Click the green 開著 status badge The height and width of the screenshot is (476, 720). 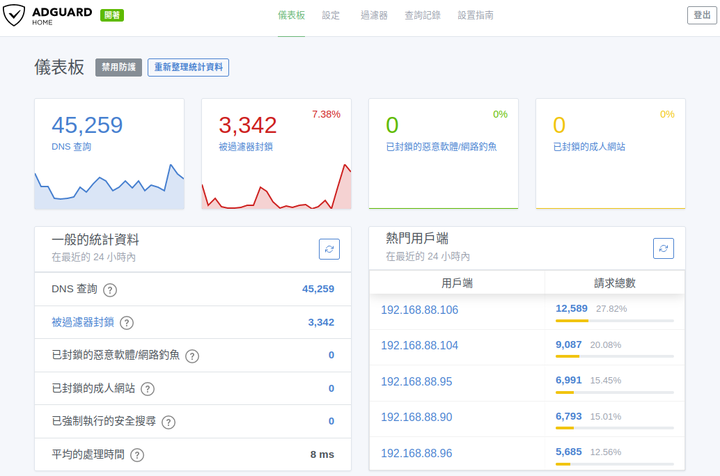[112, 15]
